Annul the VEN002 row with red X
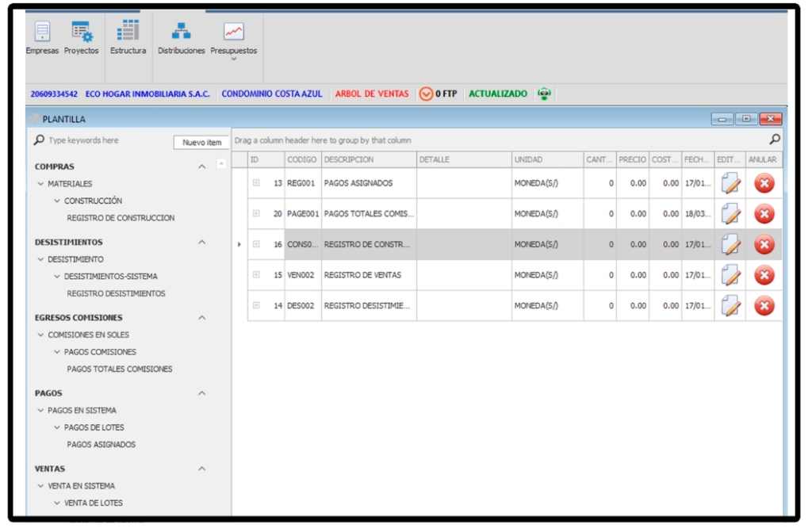 click(764, 275)
